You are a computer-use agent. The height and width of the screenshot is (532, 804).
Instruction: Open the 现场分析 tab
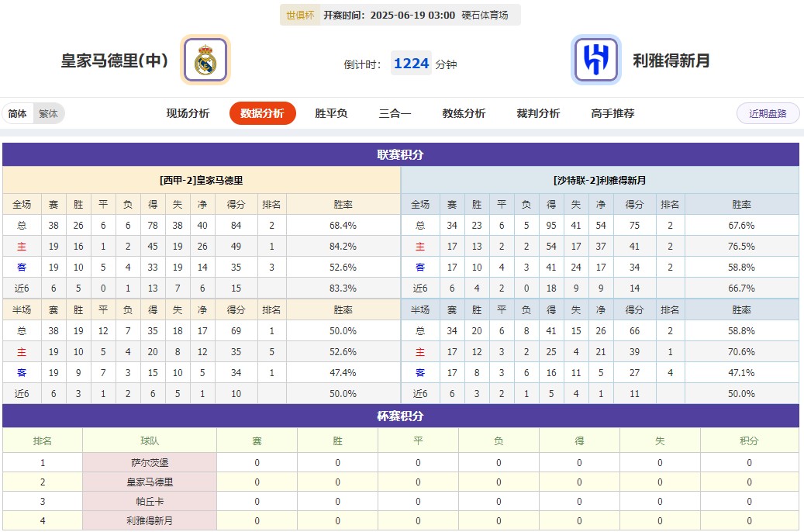(x=188, y=112)
